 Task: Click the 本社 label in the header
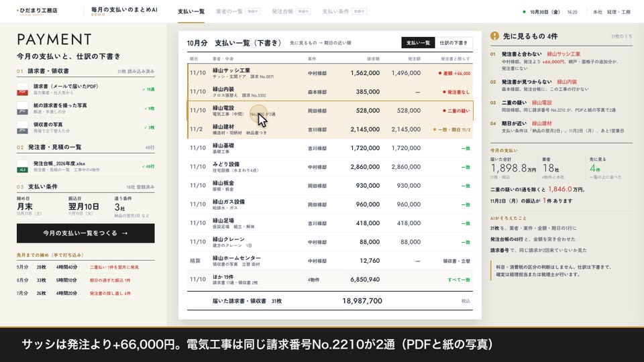[x=598, y=12]
